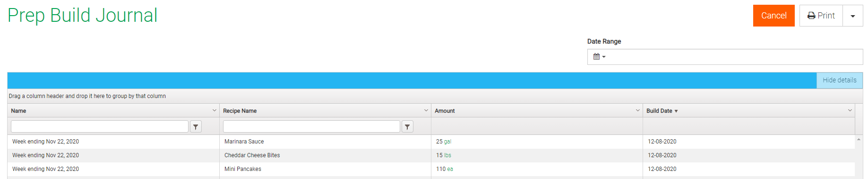Screen dimensions: 868x179
Task: Open the Name column menu chevron
Action: pyautogui.click(x=215, y=110)
